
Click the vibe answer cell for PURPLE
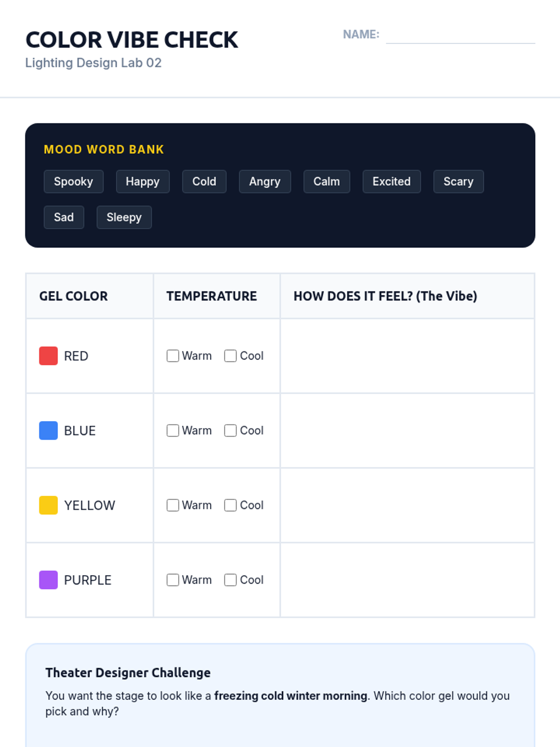tap(407, 580)
